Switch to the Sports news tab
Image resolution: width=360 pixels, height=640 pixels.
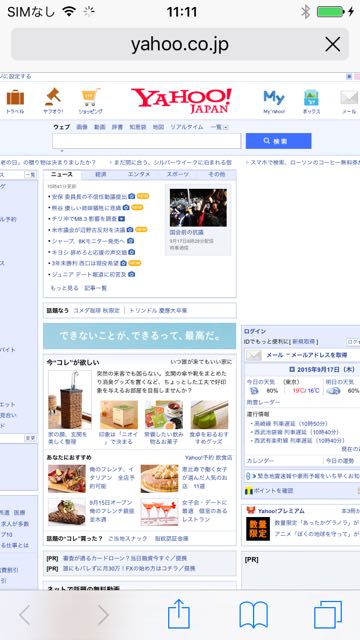tap(178, 174)
